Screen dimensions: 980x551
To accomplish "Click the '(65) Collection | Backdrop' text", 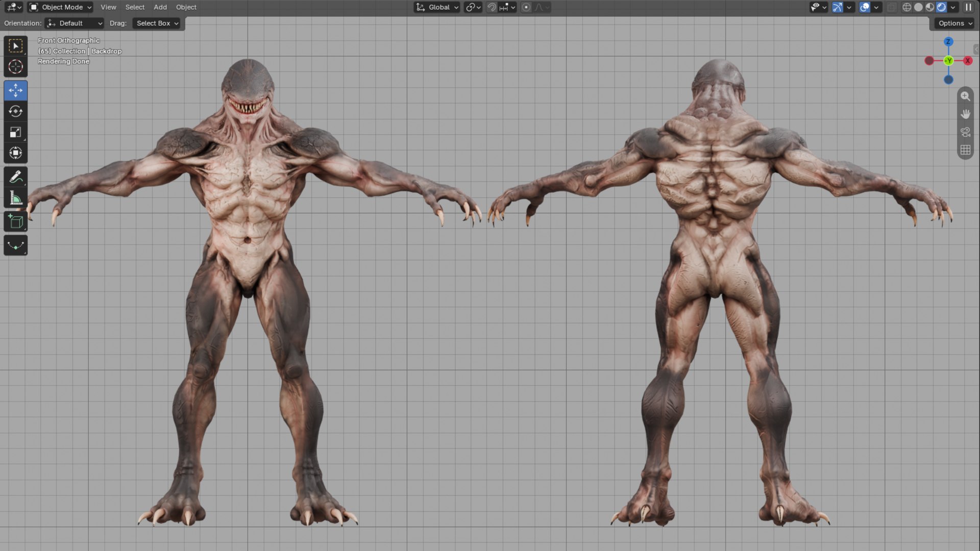I will (x=80, y=51).
